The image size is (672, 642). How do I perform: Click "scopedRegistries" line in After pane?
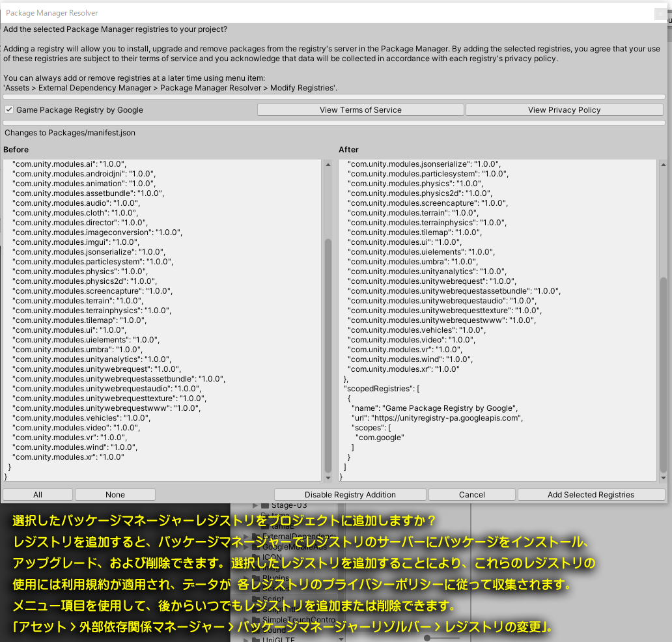[382, 389]
